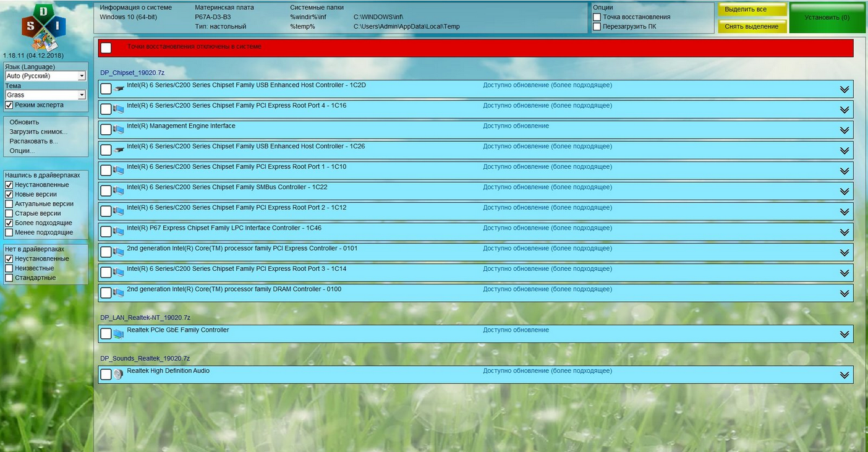Click device icon for PCI Express Root Port 4
Screen dimensions: 868x452
119,109
